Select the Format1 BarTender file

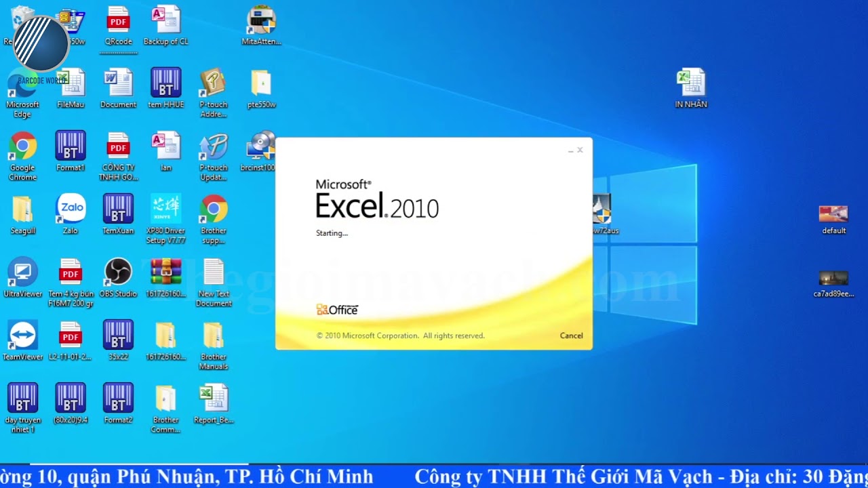(x=71, y=152)
